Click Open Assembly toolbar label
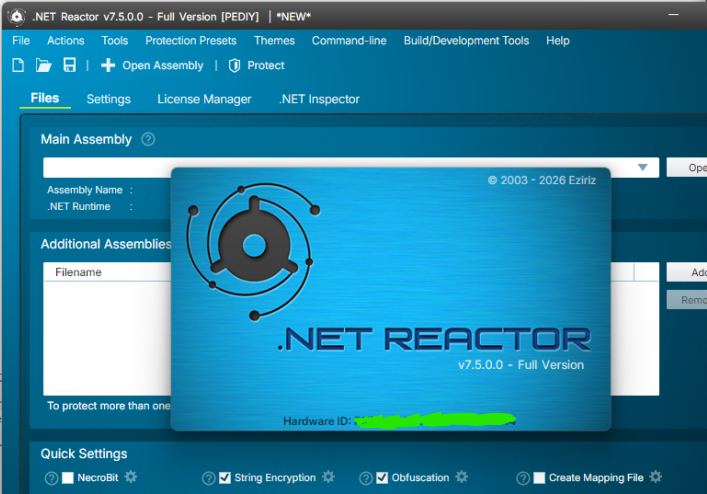Image resolution: width=707 pixels, height=494 pixels. (163, 65)
